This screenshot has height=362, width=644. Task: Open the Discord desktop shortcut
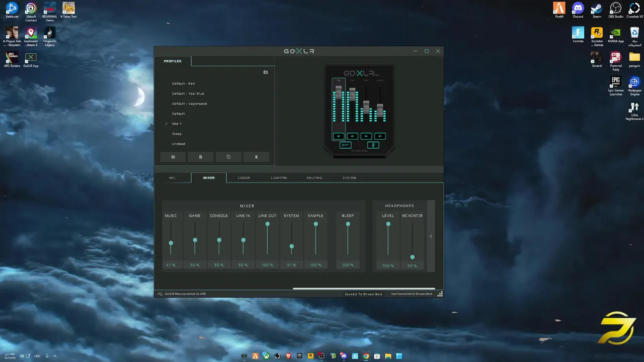click(x=578, y=11)
